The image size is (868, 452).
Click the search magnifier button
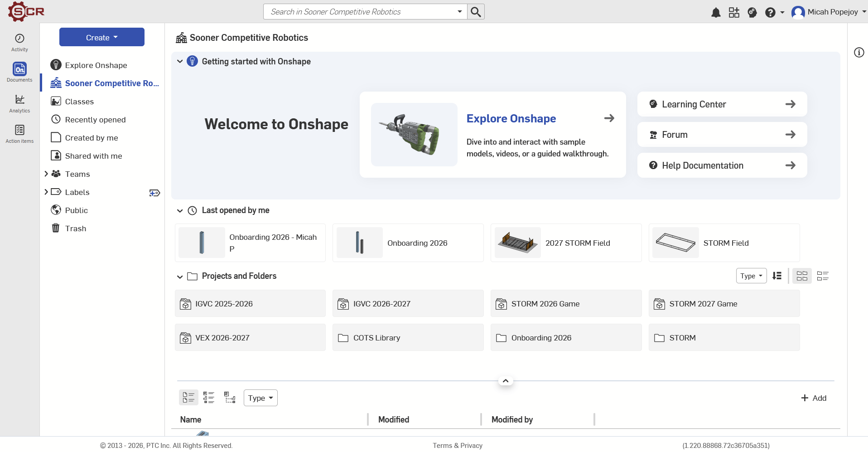click(476, 12)
